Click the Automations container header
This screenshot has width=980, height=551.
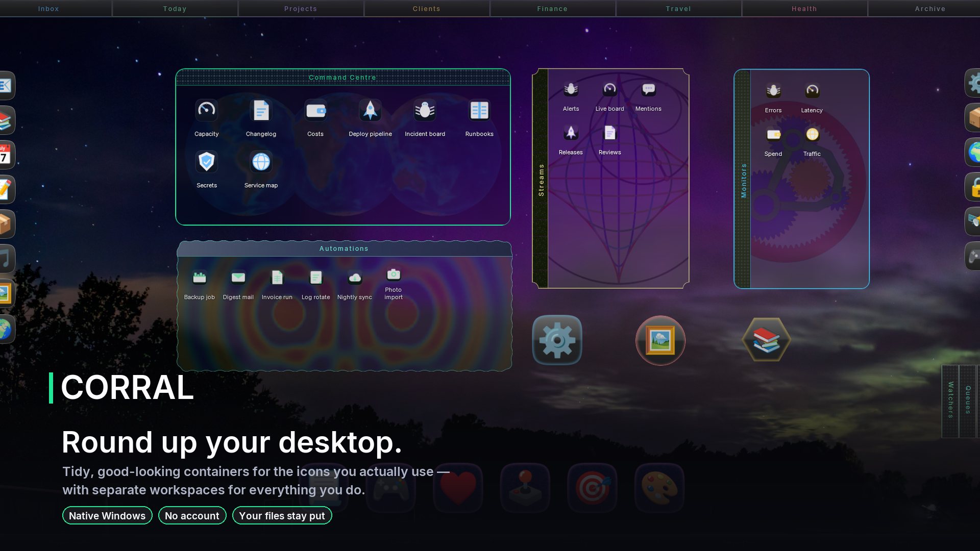click(x=344, y=248)
